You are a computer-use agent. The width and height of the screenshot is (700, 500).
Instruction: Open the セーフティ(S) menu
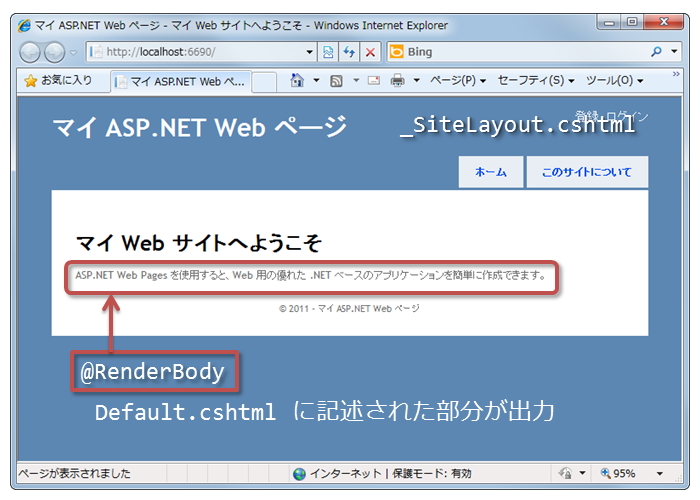pos(536,80)
